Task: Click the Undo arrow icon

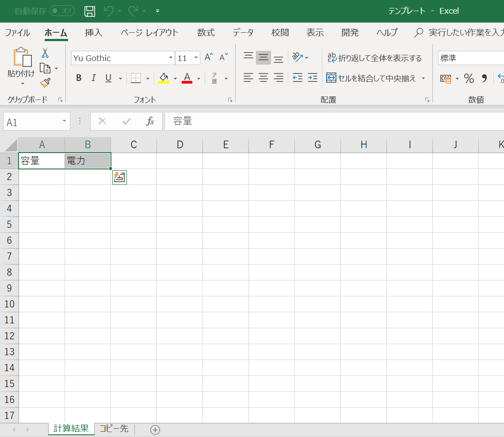Action: 109,11
